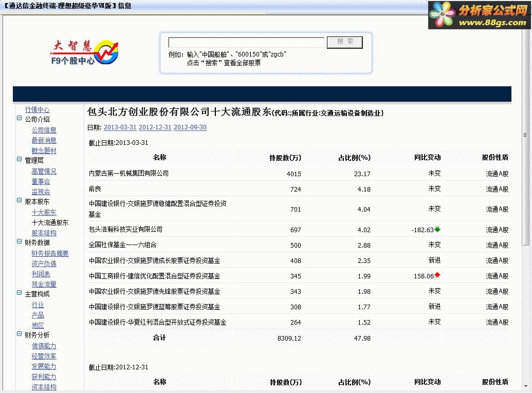Click the vertical scrollbar thumb
Image resolution: width=532 pixels, height=393 pixels.
(525, 135)
